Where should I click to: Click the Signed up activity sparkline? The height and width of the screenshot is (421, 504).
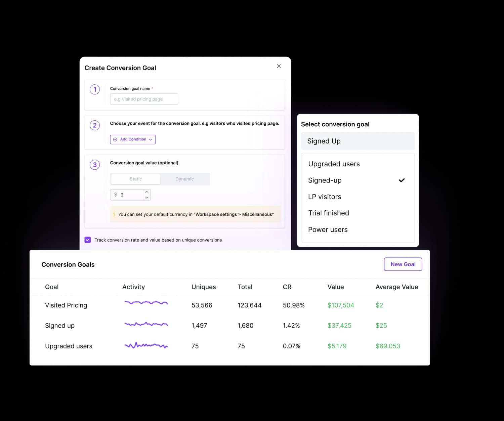click(146, 325)
